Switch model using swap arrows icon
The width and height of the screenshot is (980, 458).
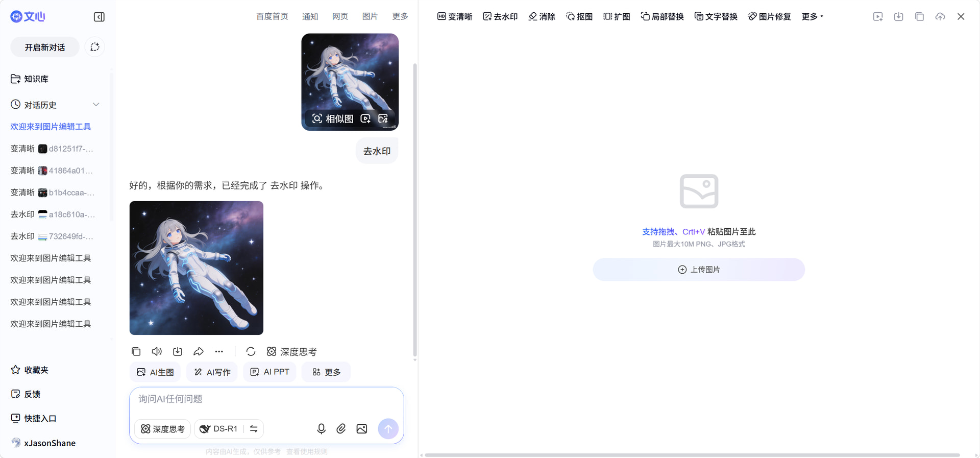point(254,429)
